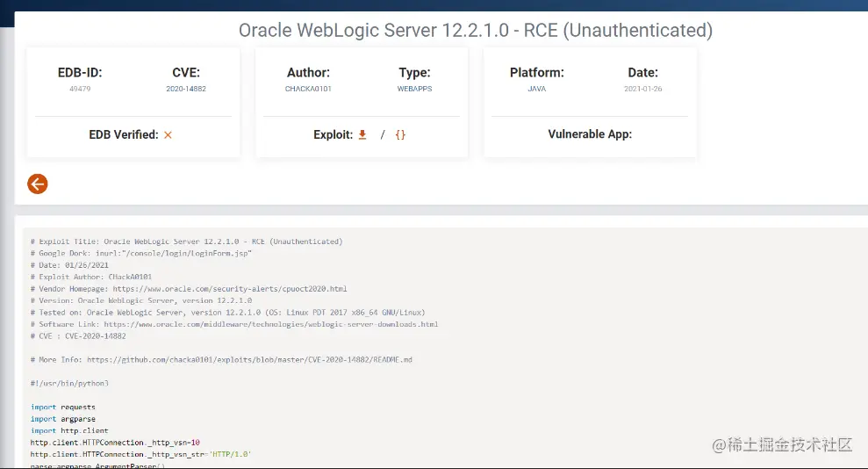Click the '# Date: 01/26/2021' code line

click(x=69, y=265)
